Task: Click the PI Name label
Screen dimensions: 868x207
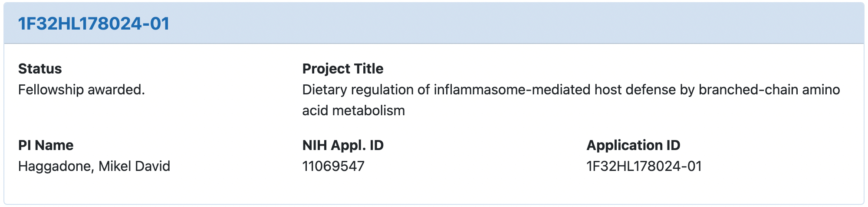Action: 46,145
